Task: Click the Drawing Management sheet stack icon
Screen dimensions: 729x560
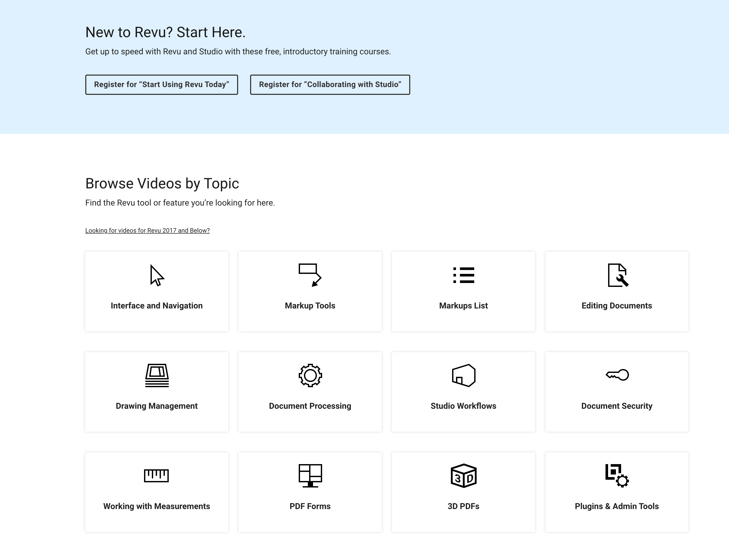Action: coord(157,375)
